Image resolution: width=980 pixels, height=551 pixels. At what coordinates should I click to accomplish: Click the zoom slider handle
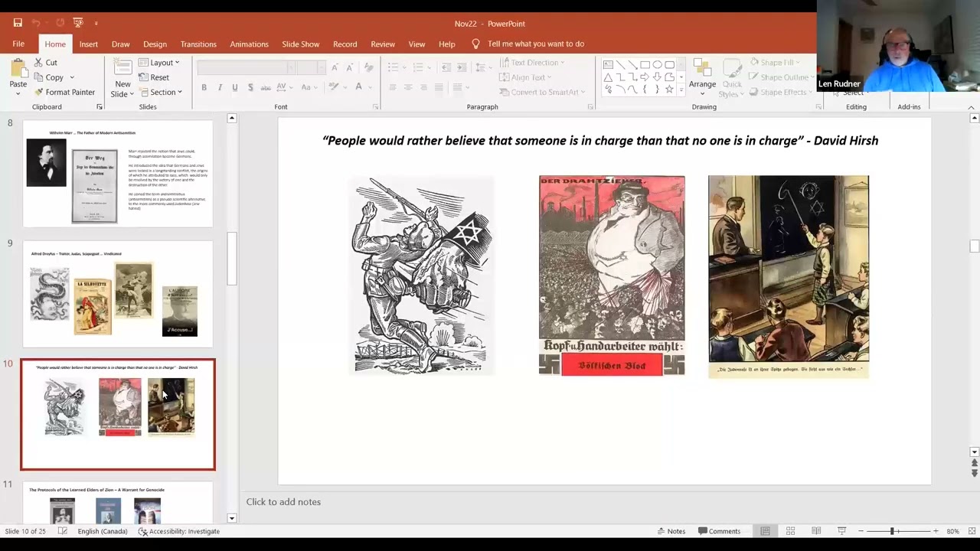click(x=892, y=531)
